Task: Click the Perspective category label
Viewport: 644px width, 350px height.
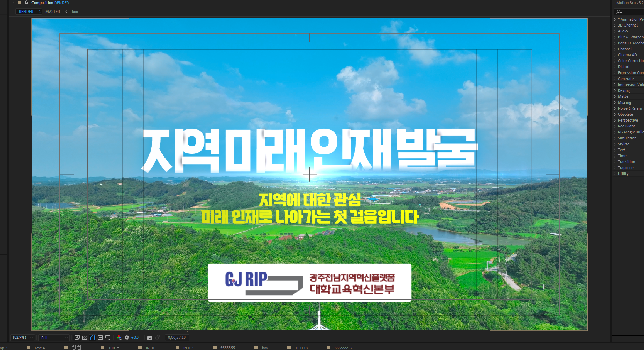Action: pyautogui.click(x=628, y=120)
